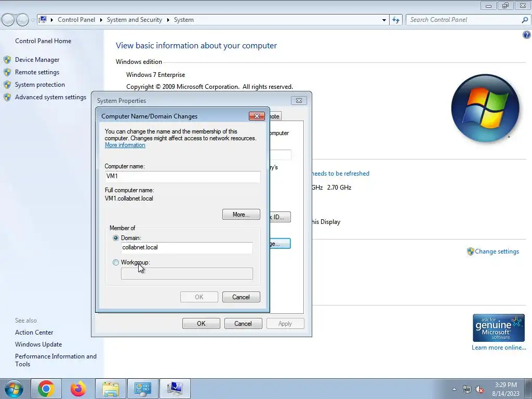532x399 pixels.
Task: Click OK in System Properties window
Action: pos(201,323)
